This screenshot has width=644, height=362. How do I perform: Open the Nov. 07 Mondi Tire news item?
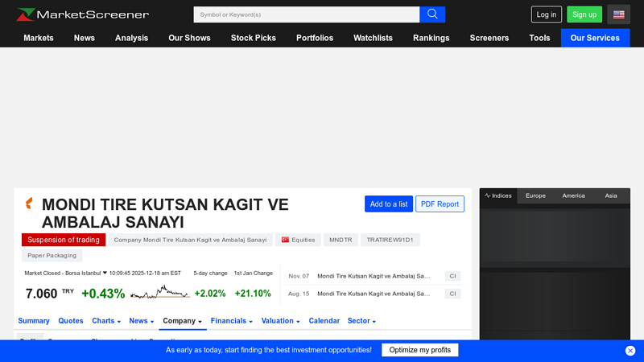(374, 276)
